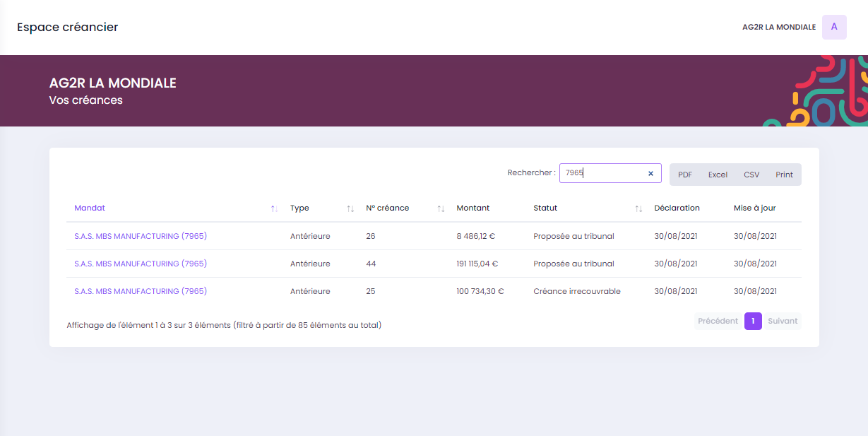The image size is (868, 436).
Task: Click Proposée au tribunal in the créance 26 row
Action: point(573,236)
